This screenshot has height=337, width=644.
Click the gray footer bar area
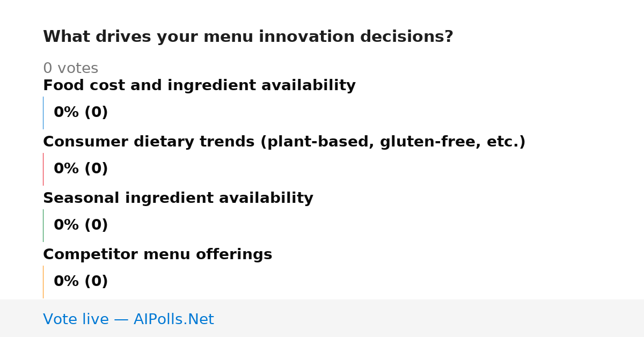322,318
